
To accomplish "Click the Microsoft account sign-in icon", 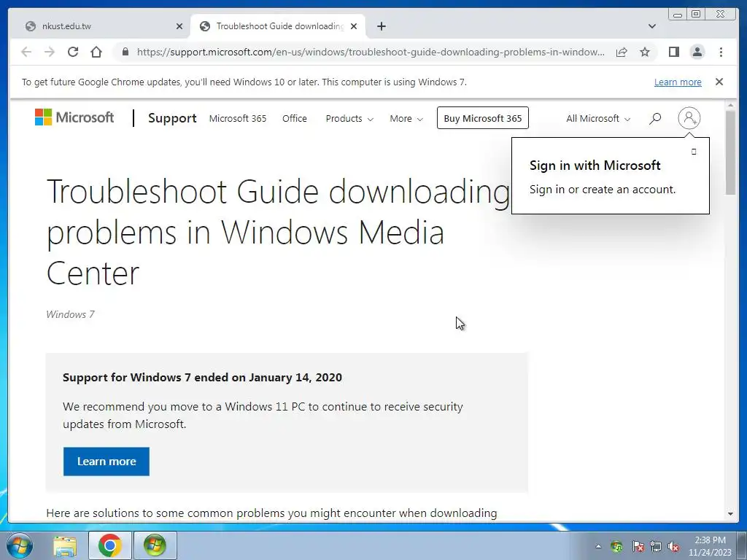I will 689,118.
